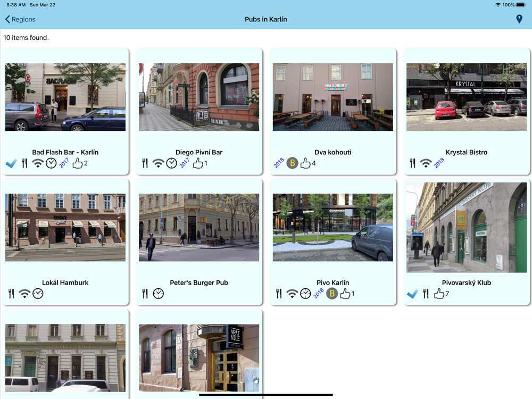Click the Lokál Hamburk food icon

tap(12, 294)
